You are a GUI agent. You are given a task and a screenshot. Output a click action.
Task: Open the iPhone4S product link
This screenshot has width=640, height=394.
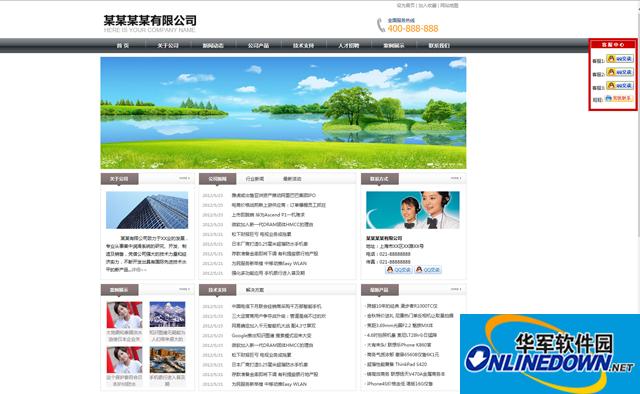point(399,384)
